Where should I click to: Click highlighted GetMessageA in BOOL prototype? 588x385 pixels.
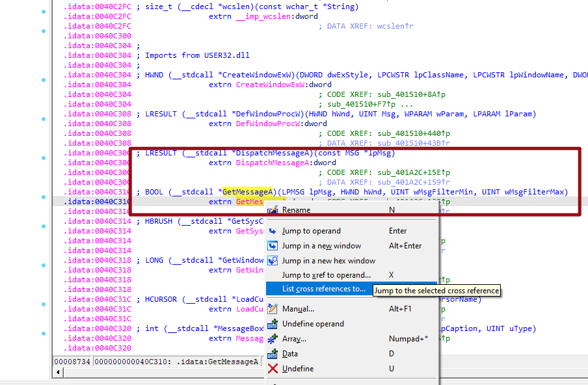[x=248, y=192]
